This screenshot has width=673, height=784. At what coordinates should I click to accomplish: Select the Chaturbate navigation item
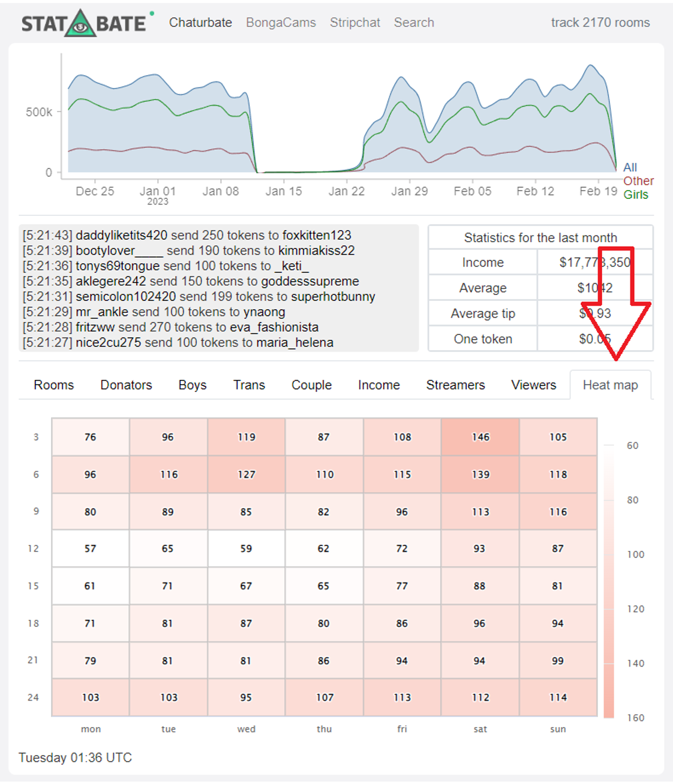point(200,23)
